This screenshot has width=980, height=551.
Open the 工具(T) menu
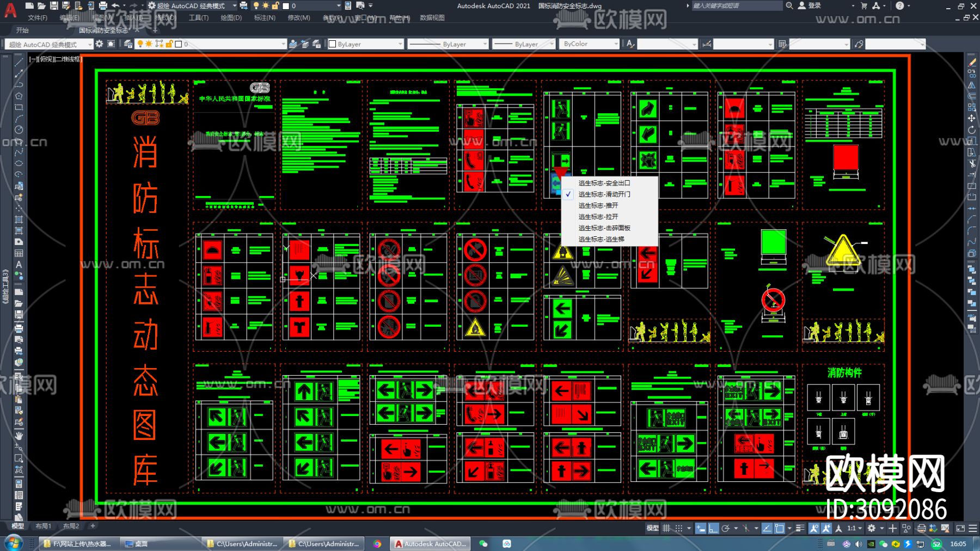pos(199,18)
